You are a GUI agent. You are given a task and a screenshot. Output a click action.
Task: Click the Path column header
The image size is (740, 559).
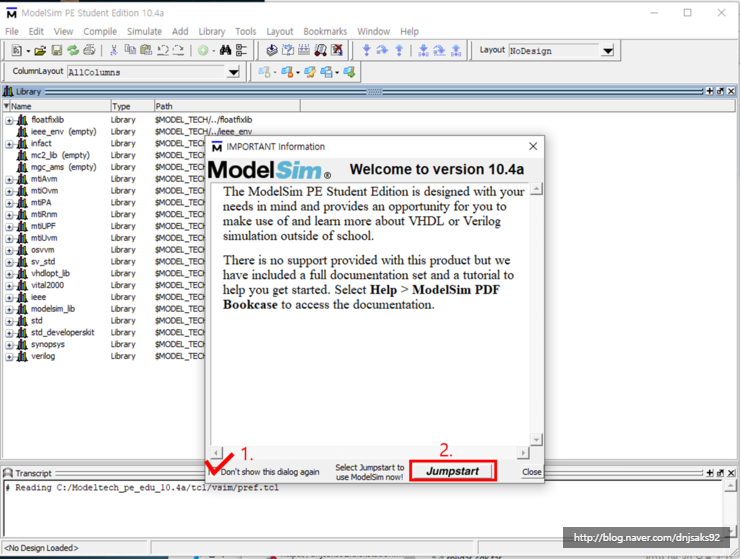point(227,106)
